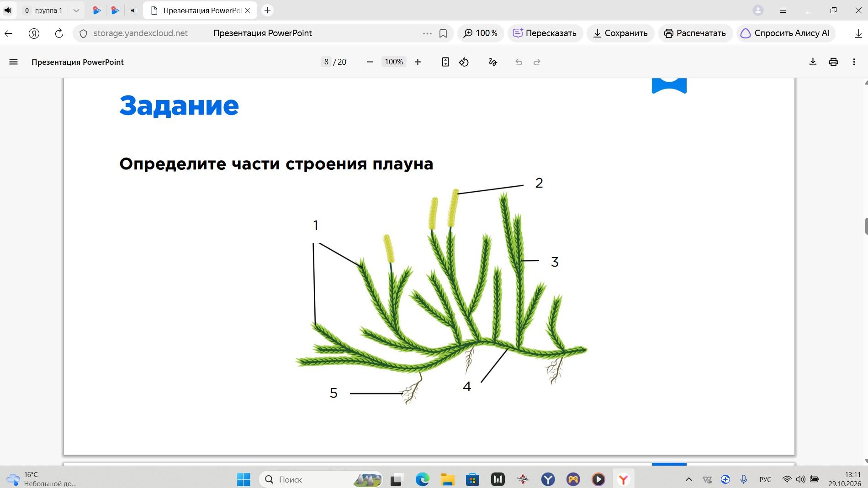Click the storage.yandexcloud.net address bar

coord(140,33)
